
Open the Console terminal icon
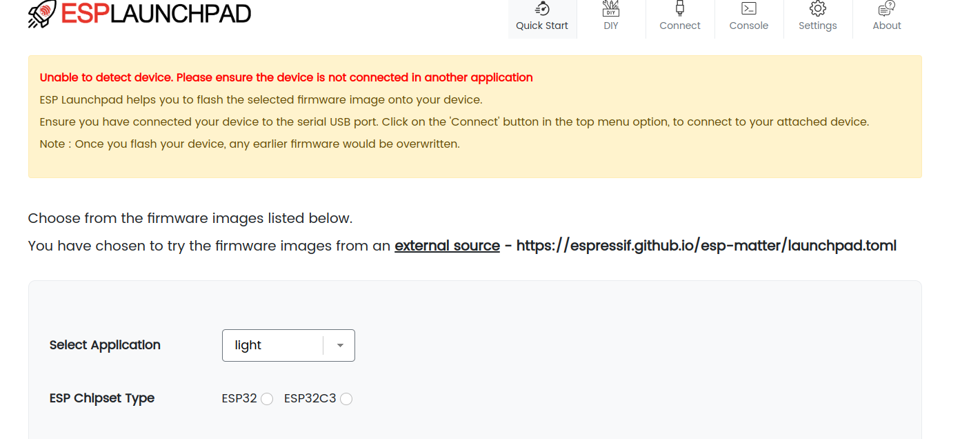tap(749, 8)
